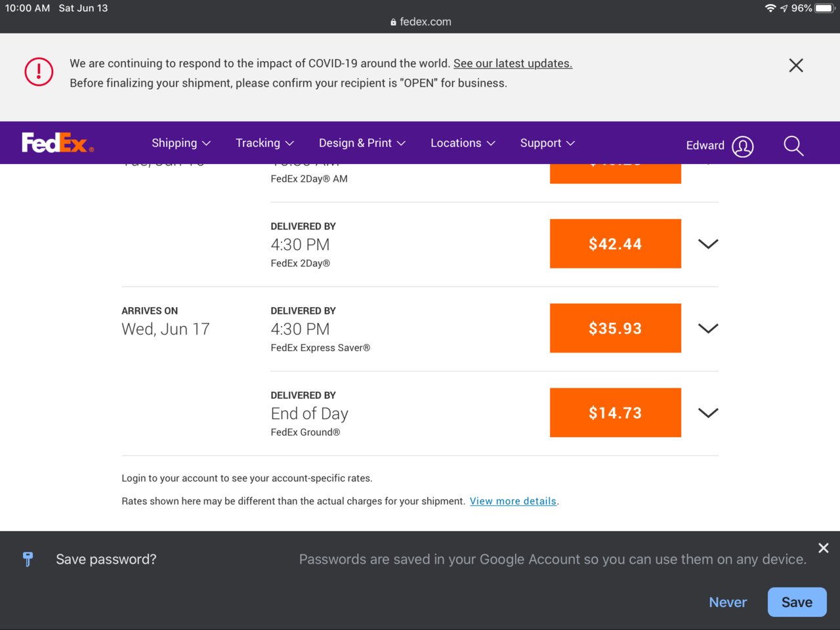Image resolution: width=840 pixels, height=630 pixels.
Task: Open View more details link
Action: (x=513, y=501)
